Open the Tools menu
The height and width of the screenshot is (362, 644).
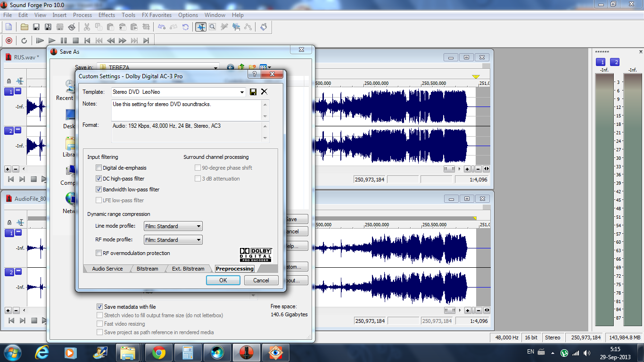pyautogui.click(x=128, y=15)
